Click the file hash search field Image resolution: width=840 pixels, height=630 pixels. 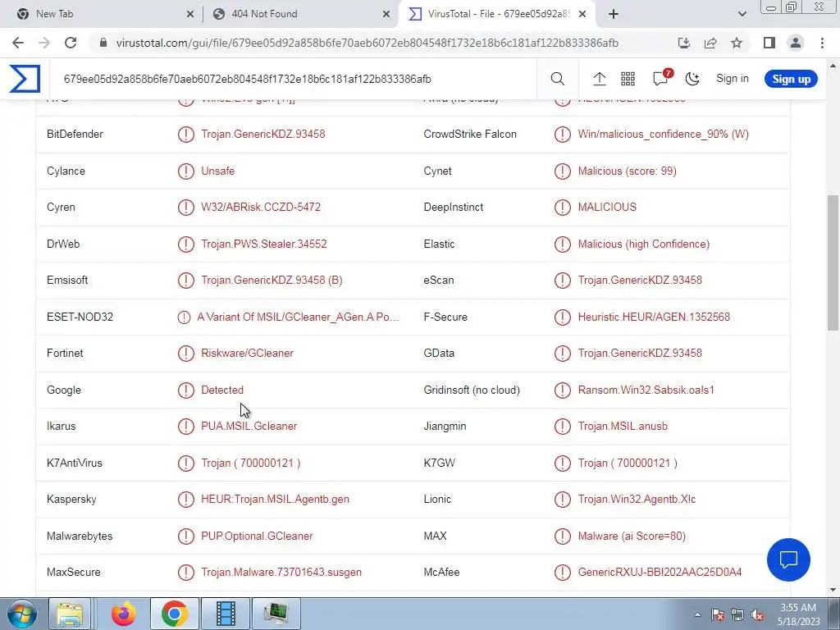(x=294, y=79)
